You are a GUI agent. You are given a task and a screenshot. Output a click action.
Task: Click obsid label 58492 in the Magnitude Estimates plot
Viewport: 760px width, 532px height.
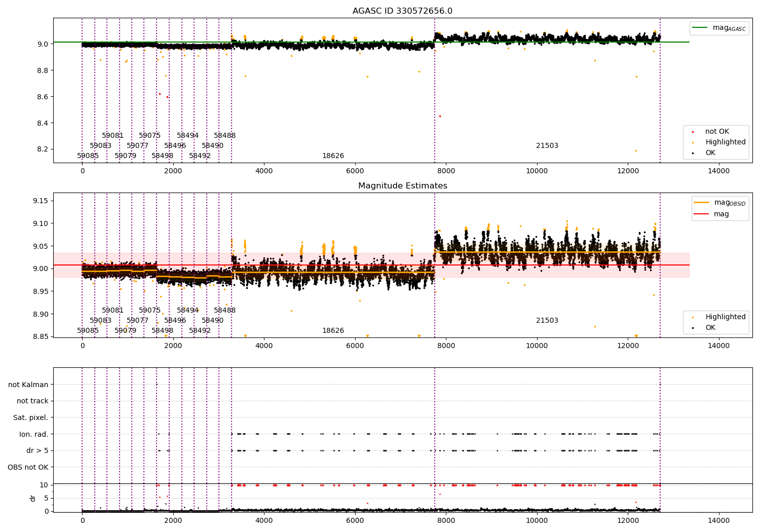(x=200, y=331)
